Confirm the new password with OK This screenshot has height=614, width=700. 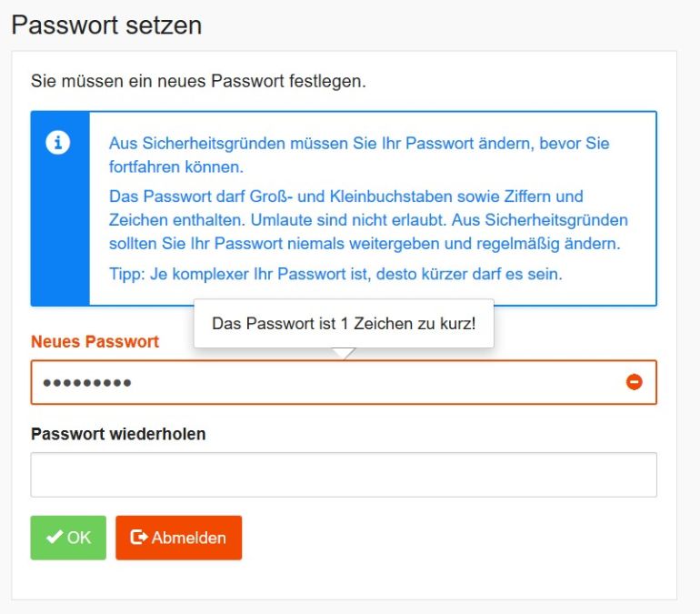68,538
